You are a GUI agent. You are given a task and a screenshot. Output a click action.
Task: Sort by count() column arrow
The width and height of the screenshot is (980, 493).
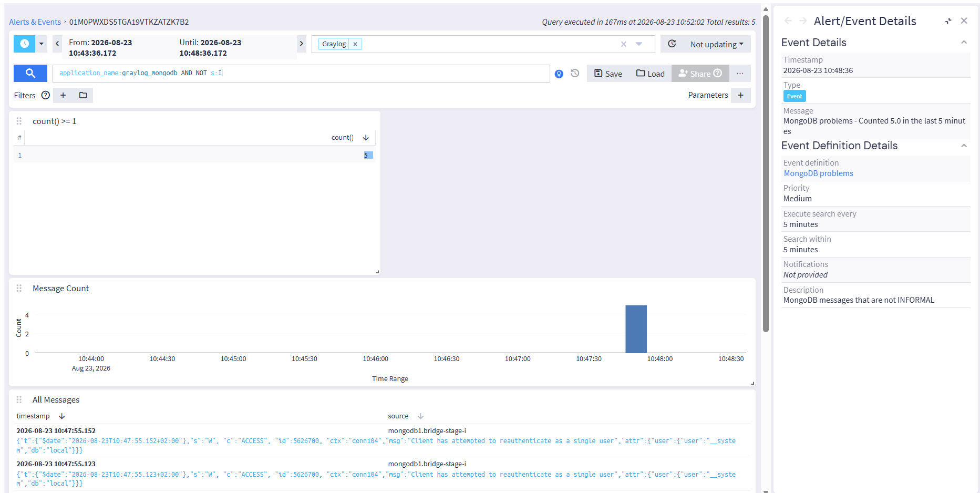[366, 138]
